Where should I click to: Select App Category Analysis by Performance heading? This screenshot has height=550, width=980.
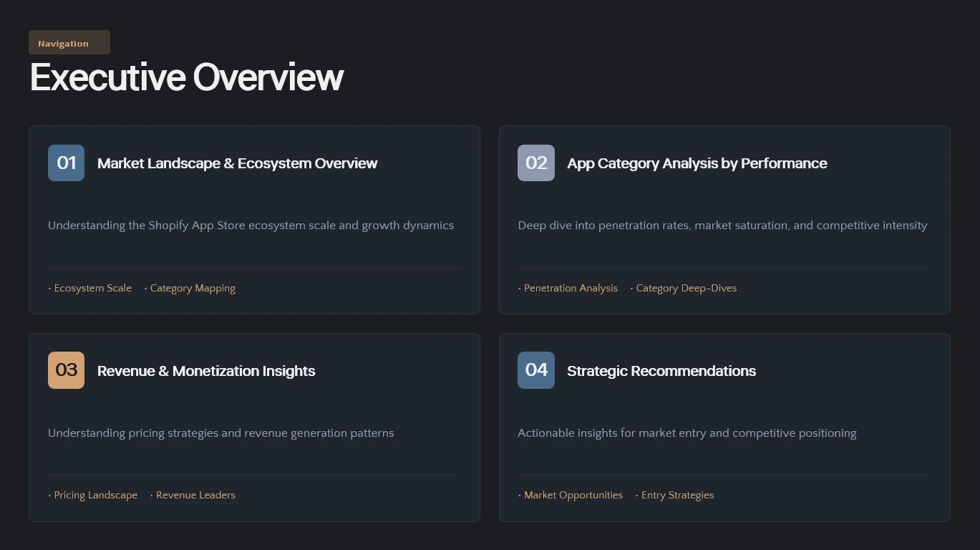click(x=697, y=163)
